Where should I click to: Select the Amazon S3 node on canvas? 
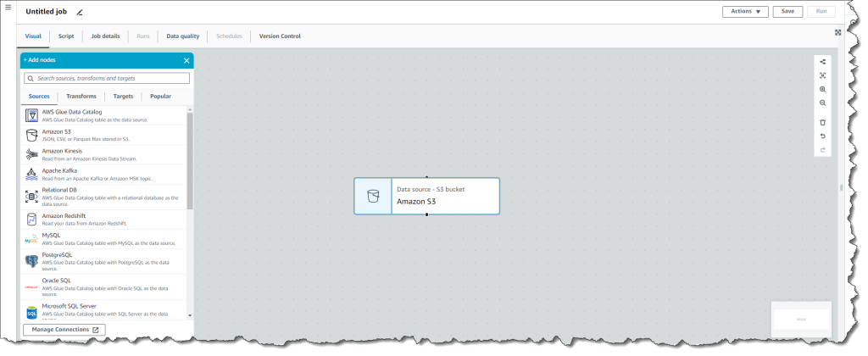(x=427, y=196)
